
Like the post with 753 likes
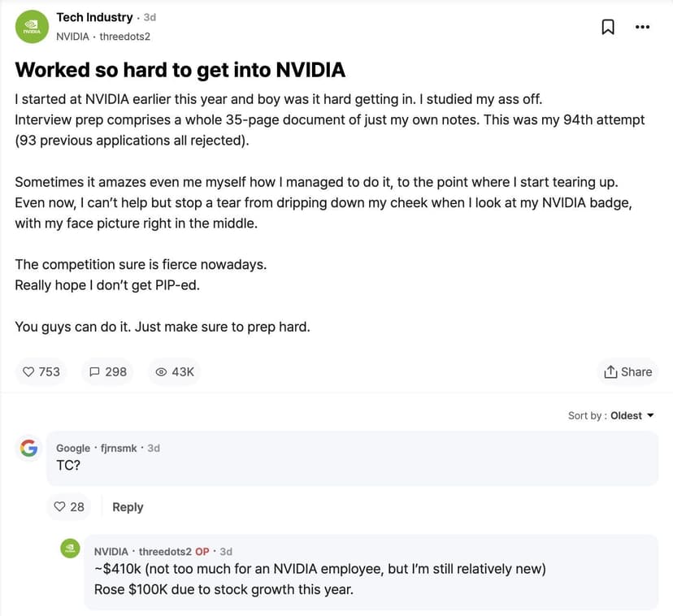coord(41,371)
